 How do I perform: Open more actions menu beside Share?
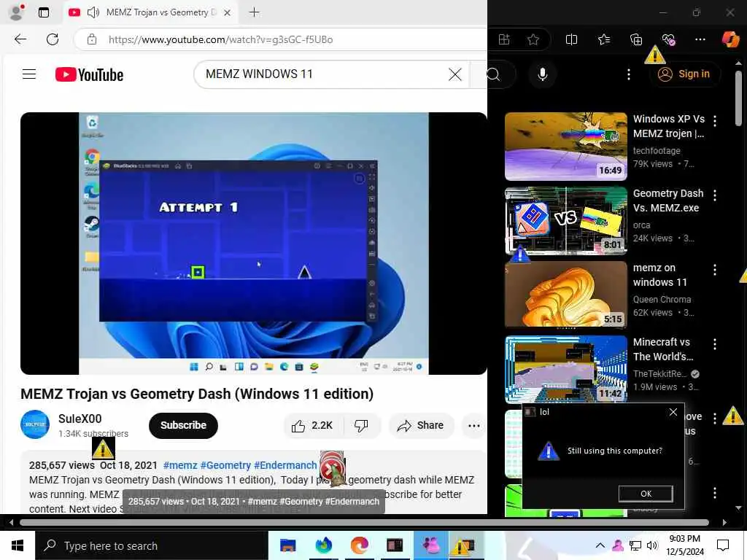point(473,426)
